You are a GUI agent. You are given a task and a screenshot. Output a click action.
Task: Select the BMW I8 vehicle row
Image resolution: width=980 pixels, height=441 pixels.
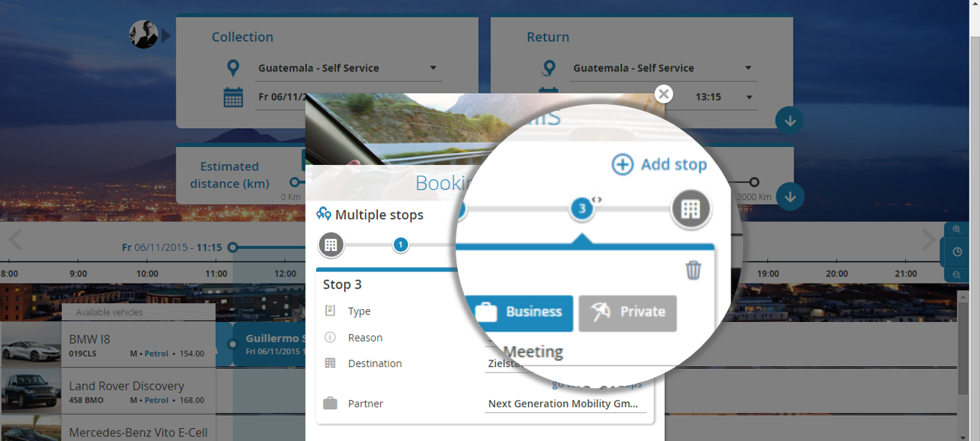108,345
